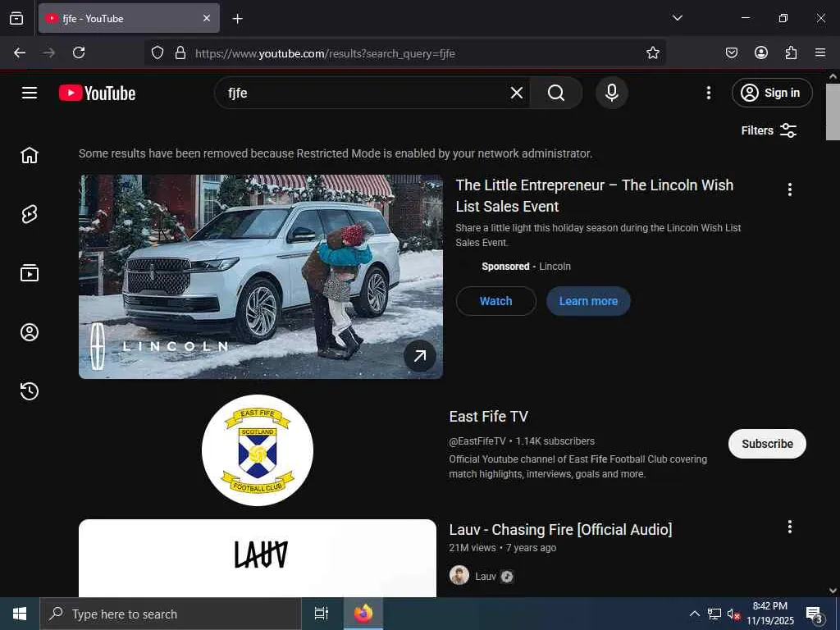840x630 pixels.
Task: Open History from the sidebar
Action: (x=30, y=391)
